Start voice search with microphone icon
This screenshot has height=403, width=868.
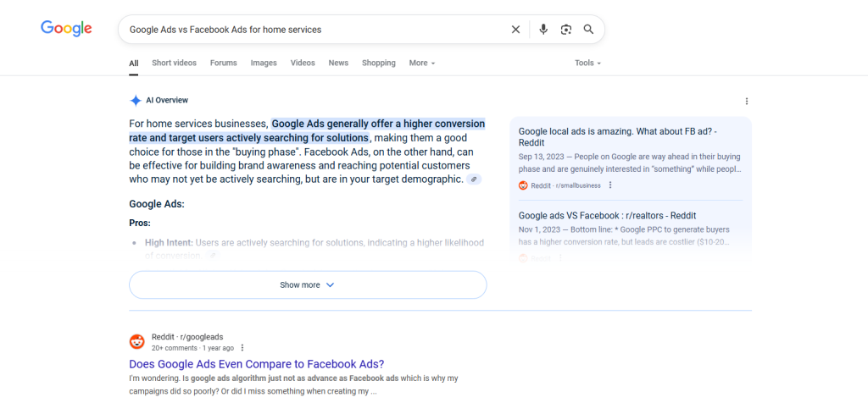pyautogui.click(x=543, y=30)
